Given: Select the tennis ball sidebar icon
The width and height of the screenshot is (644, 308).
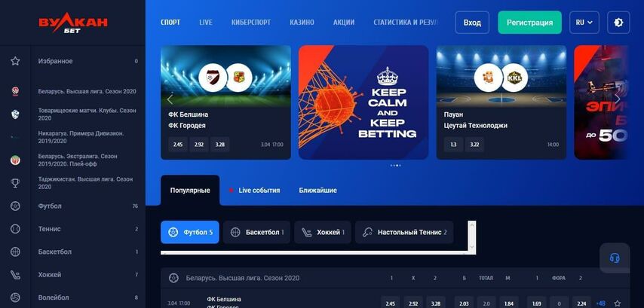Looking at the screenshot, I should [x=15, y=229].
